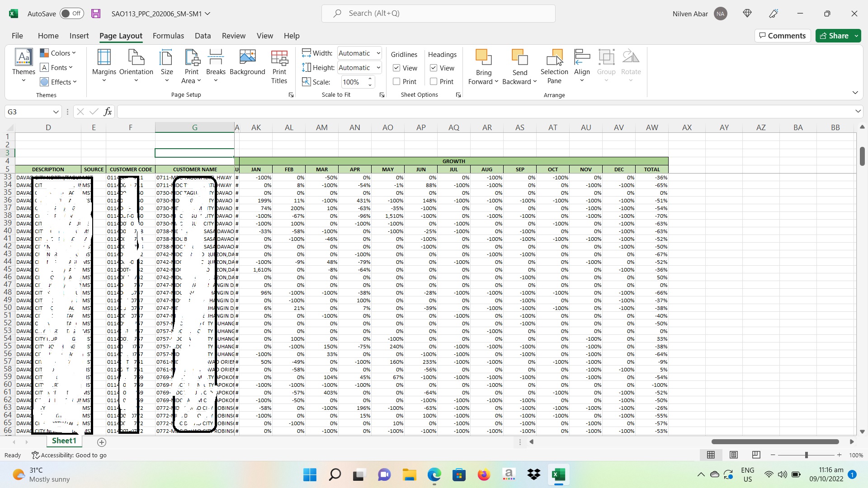Expand the Name Box dropdown arrow
Screen dimensions: 868x488
[x=56, y=112]
